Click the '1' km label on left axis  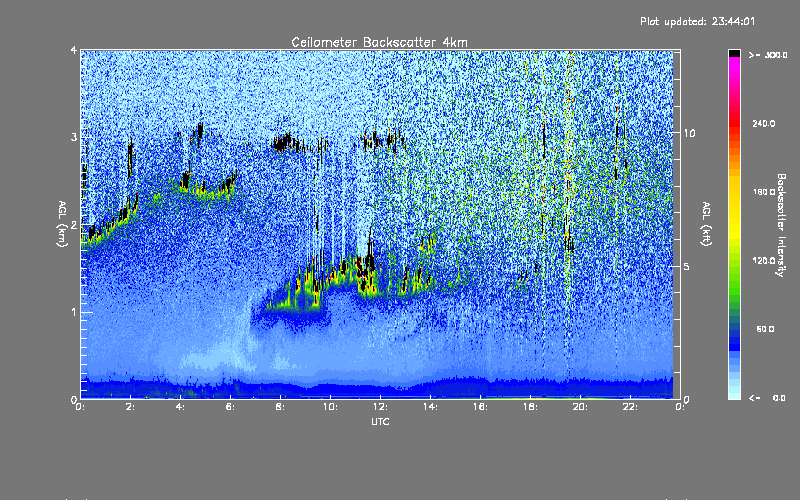(74, 312)
